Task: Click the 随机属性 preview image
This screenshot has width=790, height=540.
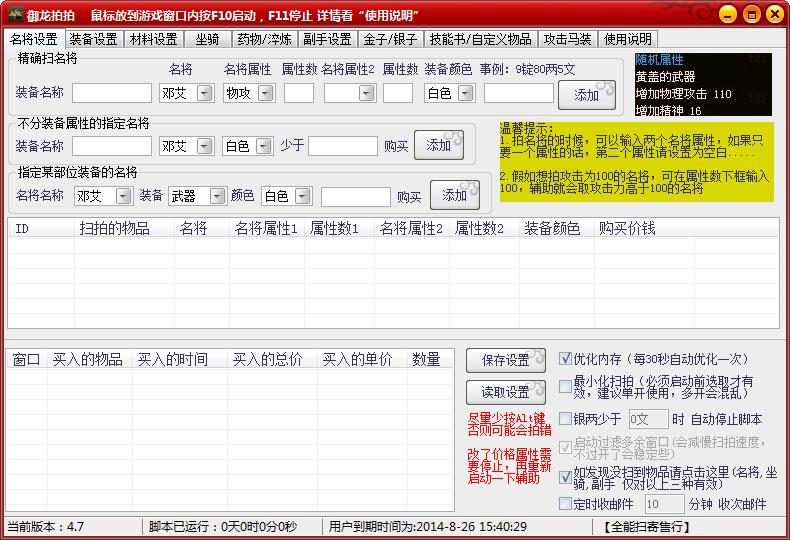Action: pyautogui.click(x=703, y=85)
